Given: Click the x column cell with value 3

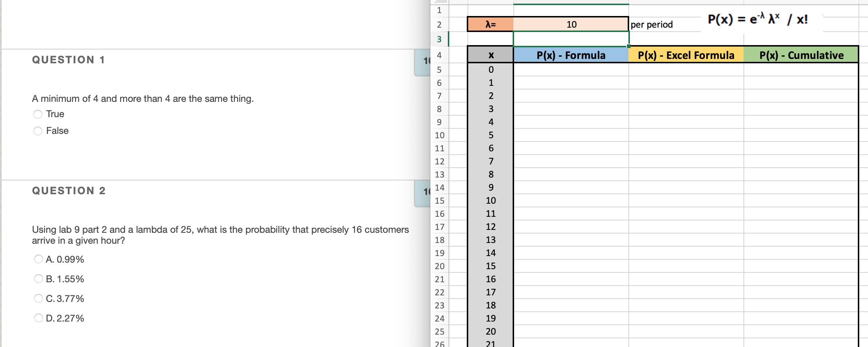Looking at the screenshot, I should click(x=490, y=109).
